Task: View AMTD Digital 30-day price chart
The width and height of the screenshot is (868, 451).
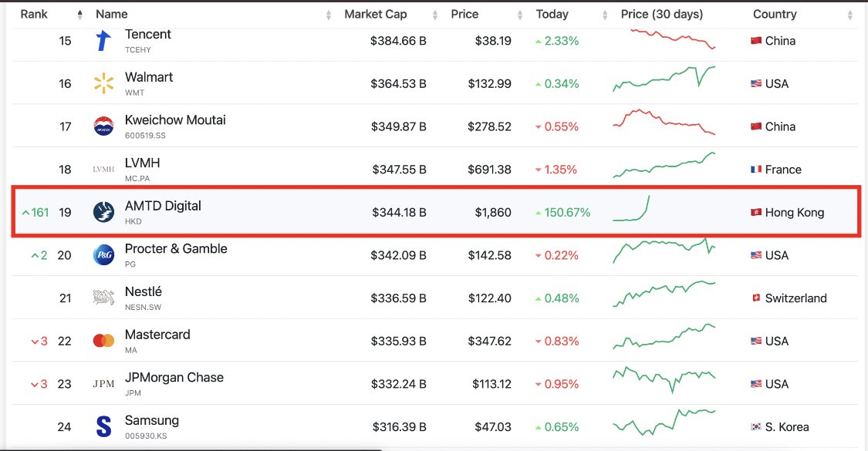Action: click(x=631, y=209)
